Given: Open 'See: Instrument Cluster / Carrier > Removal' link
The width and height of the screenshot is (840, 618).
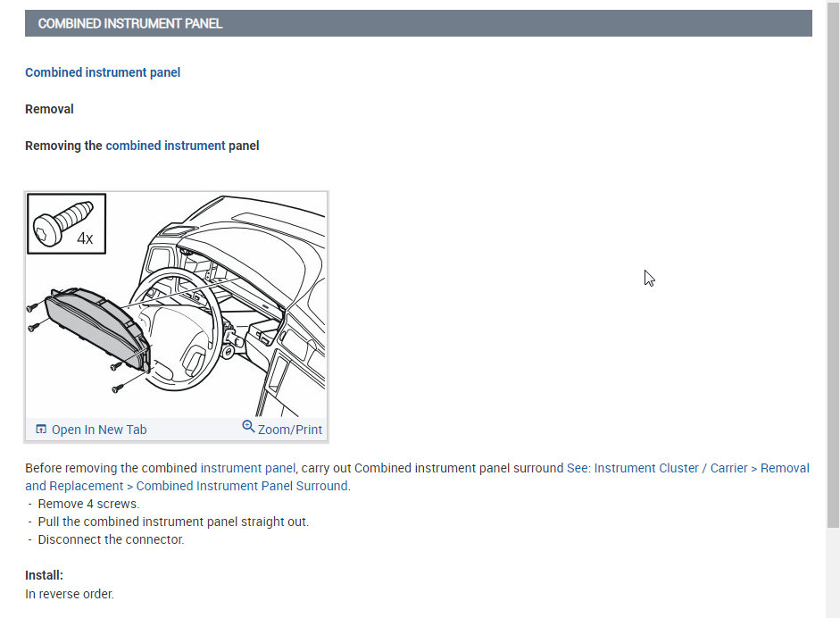Looking at the screenshot, I should pos(688,468).
